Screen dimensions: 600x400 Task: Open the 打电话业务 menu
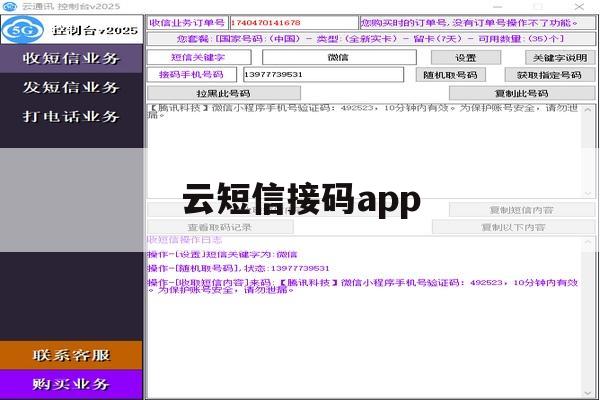click(71, 116)
